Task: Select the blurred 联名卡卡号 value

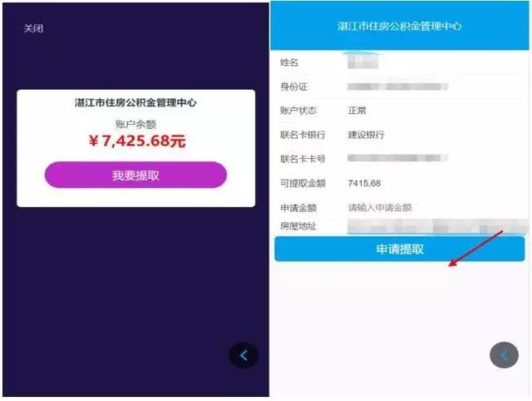Action: [x=397, y=158]
